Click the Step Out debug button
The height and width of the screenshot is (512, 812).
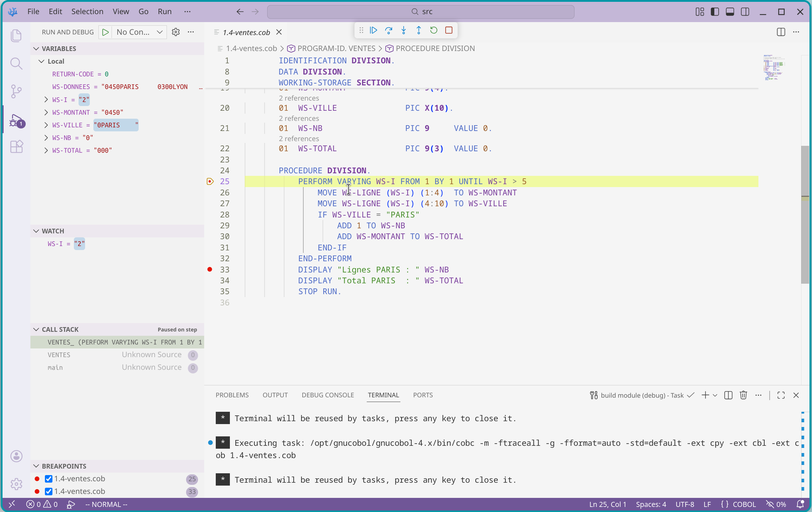coord(419,30)
